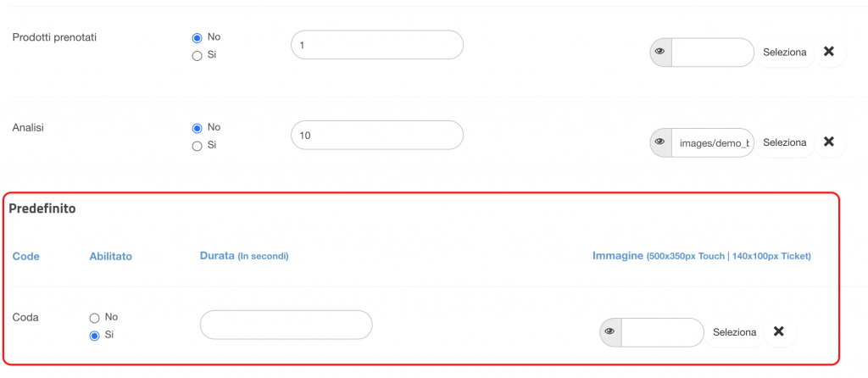Click Coda empty image path field
Image resolution: width=868 pixels, height=378 pixels.
pos(663,332)
